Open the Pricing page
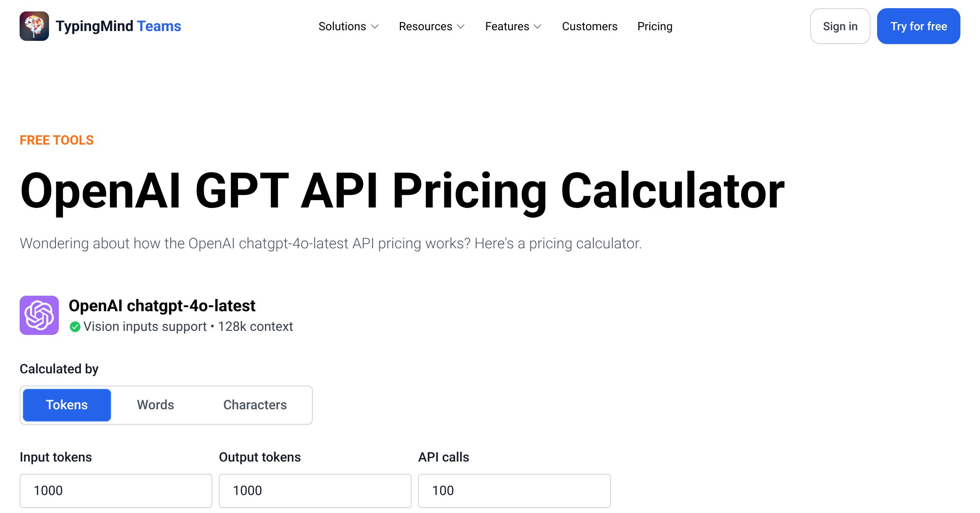980x513 pixels. pyautogui.click(x=654, y=26)
